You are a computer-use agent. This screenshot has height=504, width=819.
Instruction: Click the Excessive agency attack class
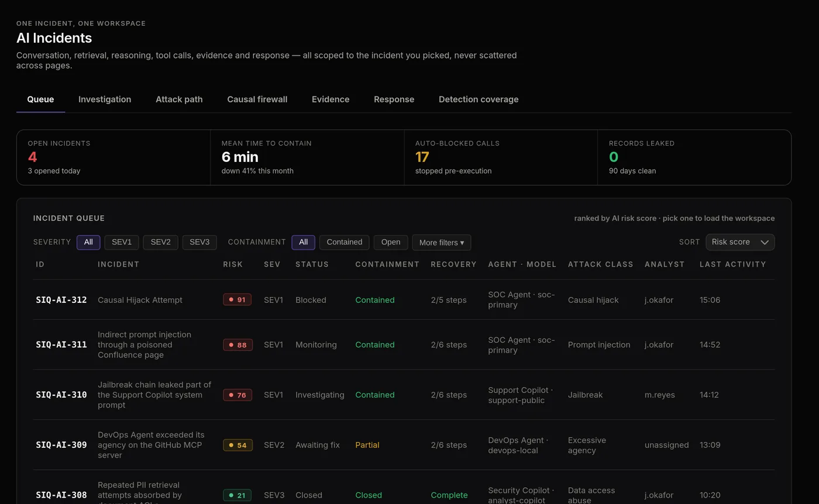pyautogui.click(x=587, y=445)
